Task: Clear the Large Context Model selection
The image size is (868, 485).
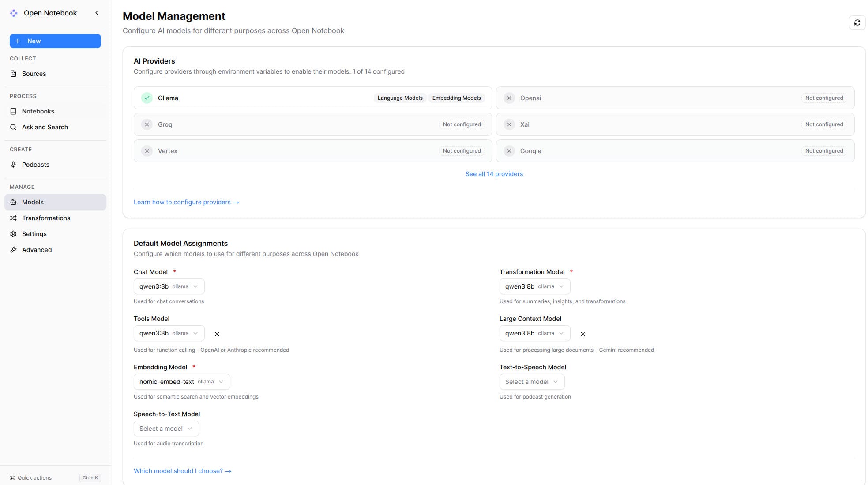Action: point(582,334)
